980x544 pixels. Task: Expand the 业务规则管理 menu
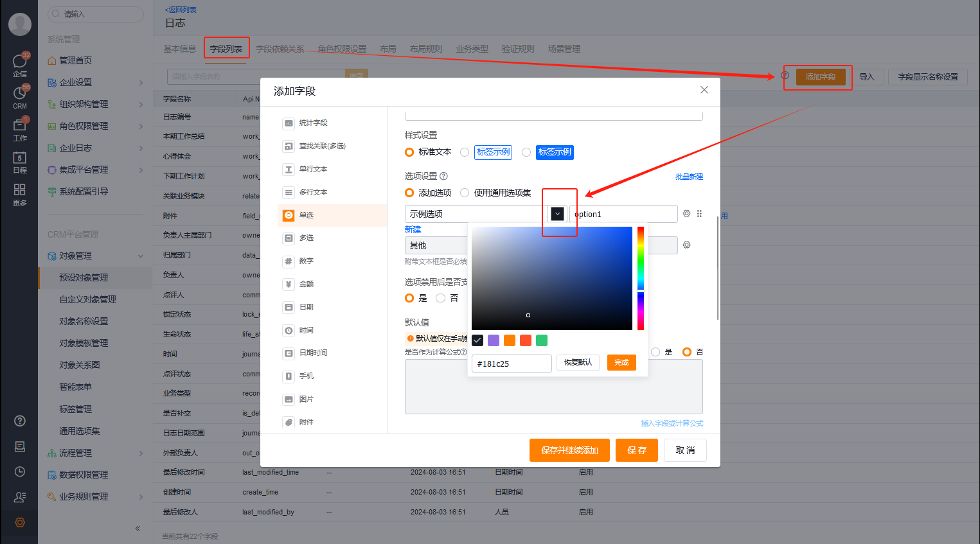96,496
